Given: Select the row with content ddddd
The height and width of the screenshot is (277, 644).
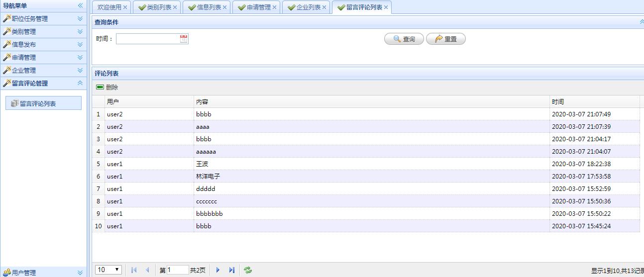Looking at the screenshot, I should (x=366, y=188).
